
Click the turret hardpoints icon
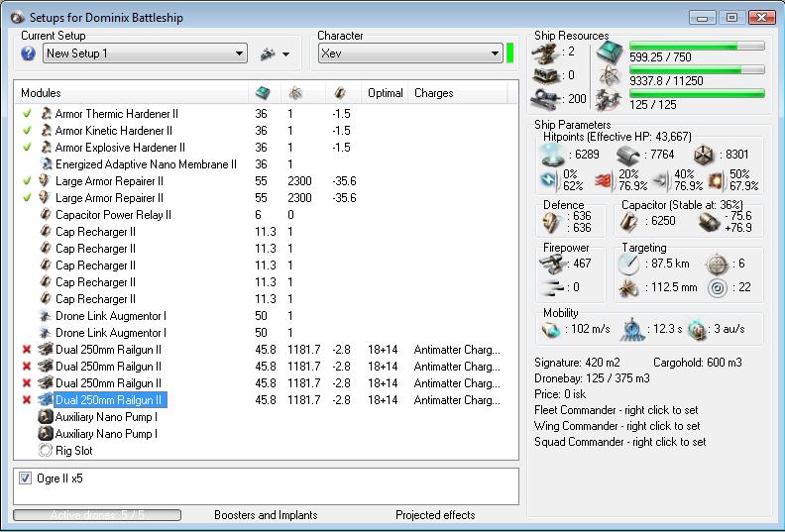545,53
